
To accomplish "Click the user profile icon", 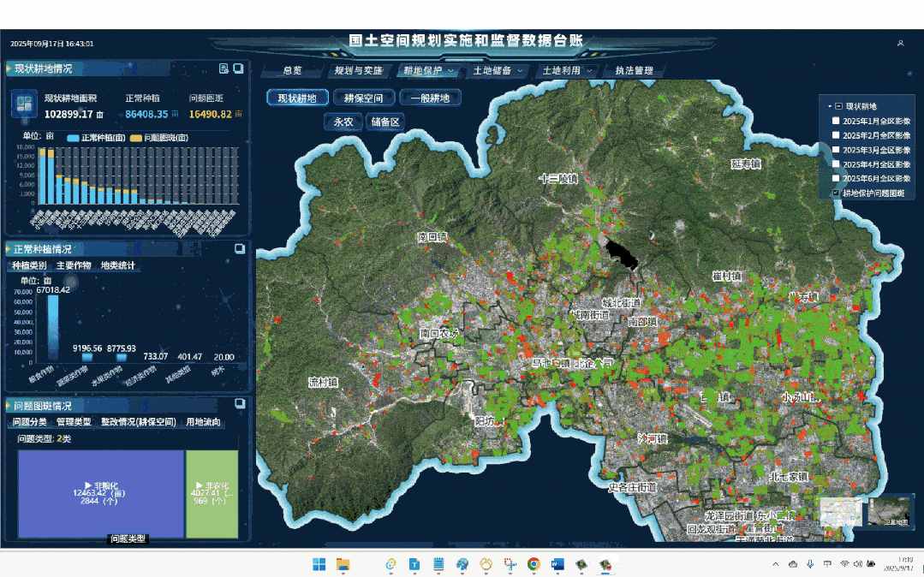I will (900, 43).
